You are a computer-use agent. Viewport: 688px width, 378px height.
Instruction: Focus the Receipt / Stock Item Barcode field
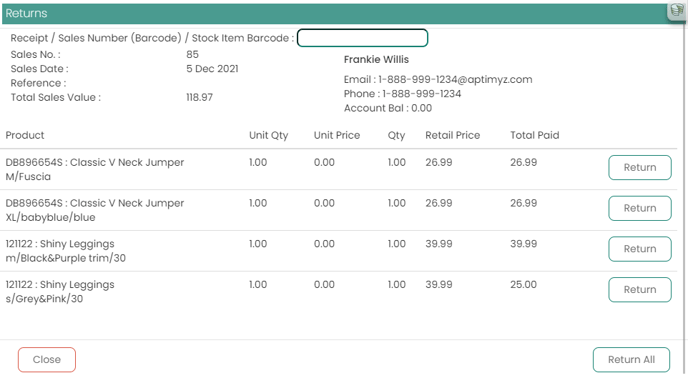click(x=362, y=38)
